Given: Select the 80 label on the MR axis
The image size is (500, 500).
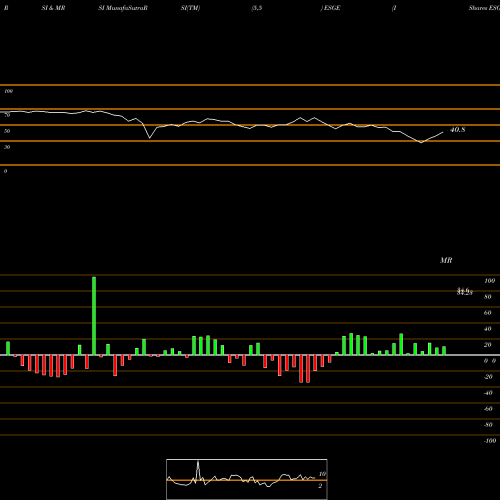Looking at the screenshot, I should tap(487, 297).
